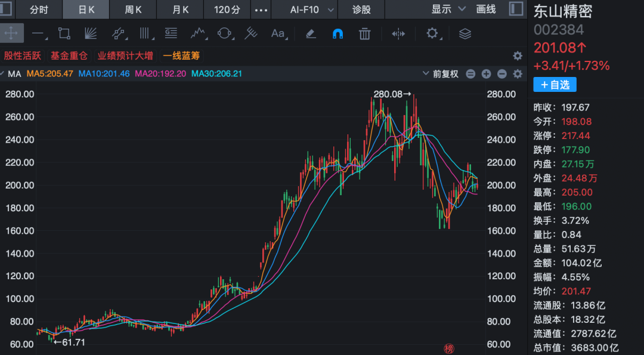Viewport: 644px width, 355px height.
Task: Switch to the 分时 intraday tab
Action: click(x=39, y=10)
